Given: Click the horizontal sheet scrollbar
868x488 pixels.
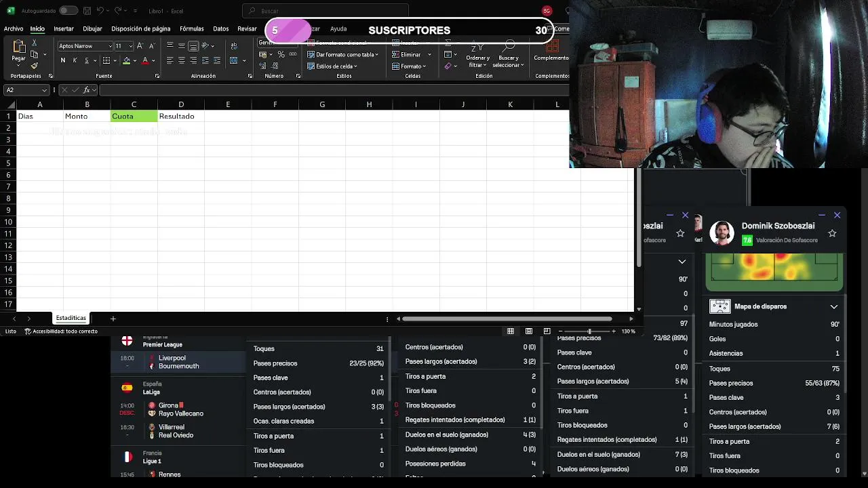Looking at the screenshot, I should pyautogui.click(x=507, y=319).
